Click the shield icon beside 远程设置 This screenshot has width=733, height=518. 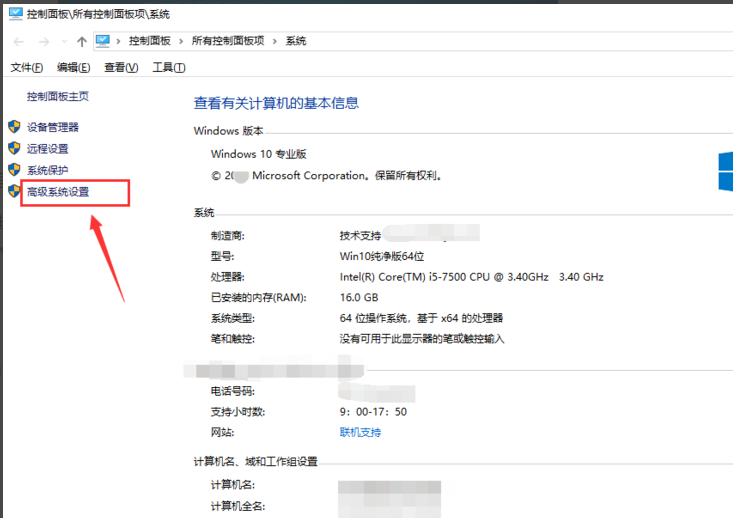[x=14, y=148]
